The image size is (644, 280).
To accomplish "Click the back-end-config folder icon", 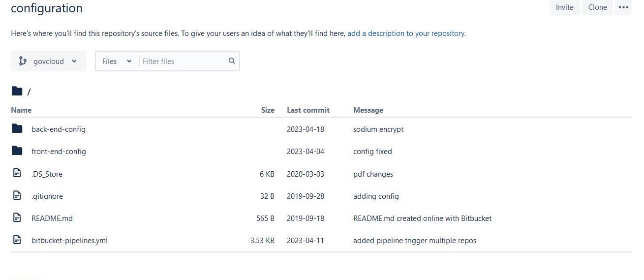I will (x=17, y=129).
